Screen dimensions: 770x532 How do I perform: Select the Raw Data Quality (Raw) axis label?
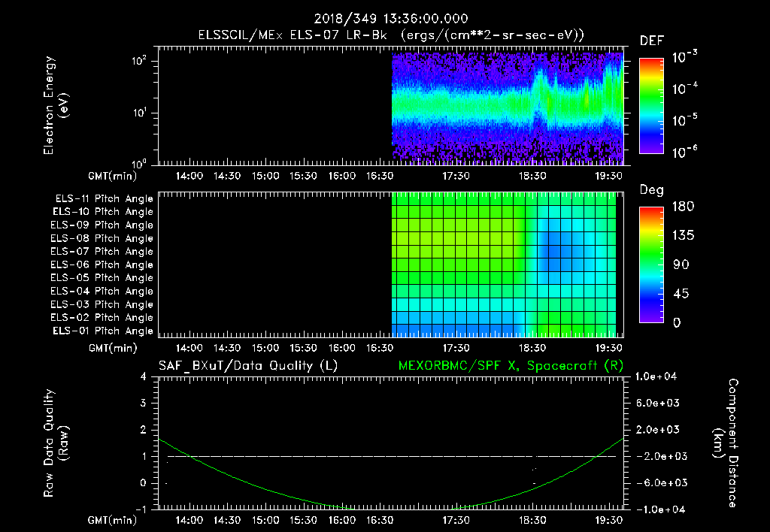coord(56,443)
